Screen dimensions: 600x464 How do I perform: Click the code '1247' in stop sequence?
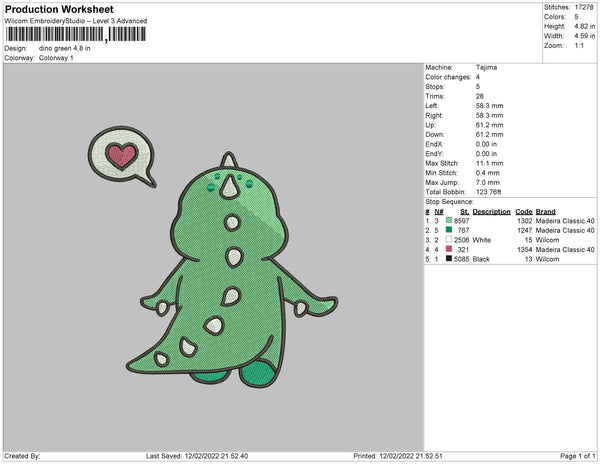point(525,230)
